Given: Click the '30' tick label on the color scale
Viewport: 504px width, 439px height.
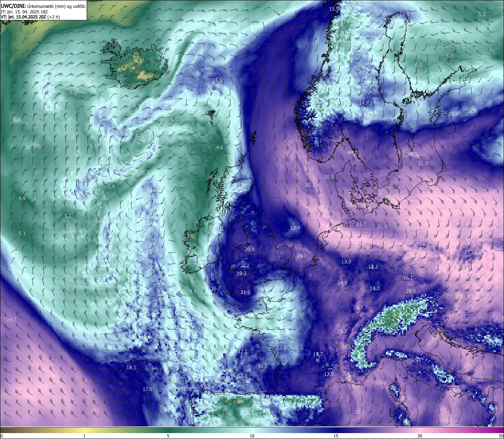Looking at the screenshot, I should [420, 436].
